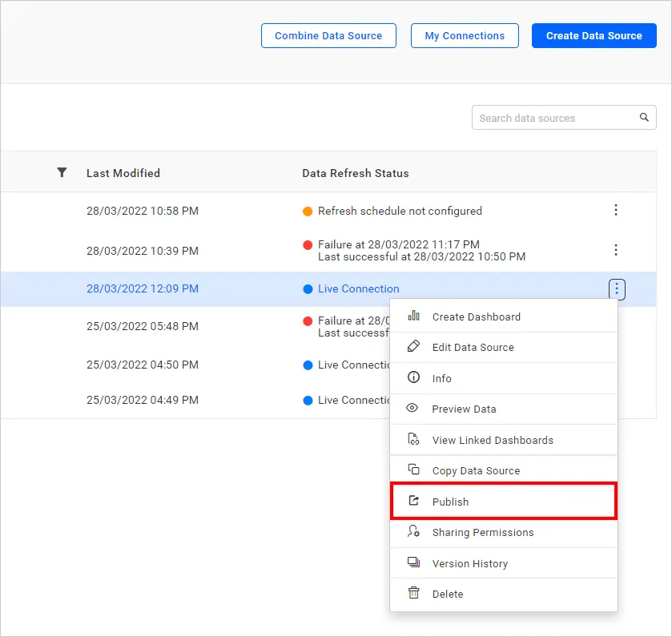
Task: Click the Preview Data eye icon
Action: coord(412,408)
